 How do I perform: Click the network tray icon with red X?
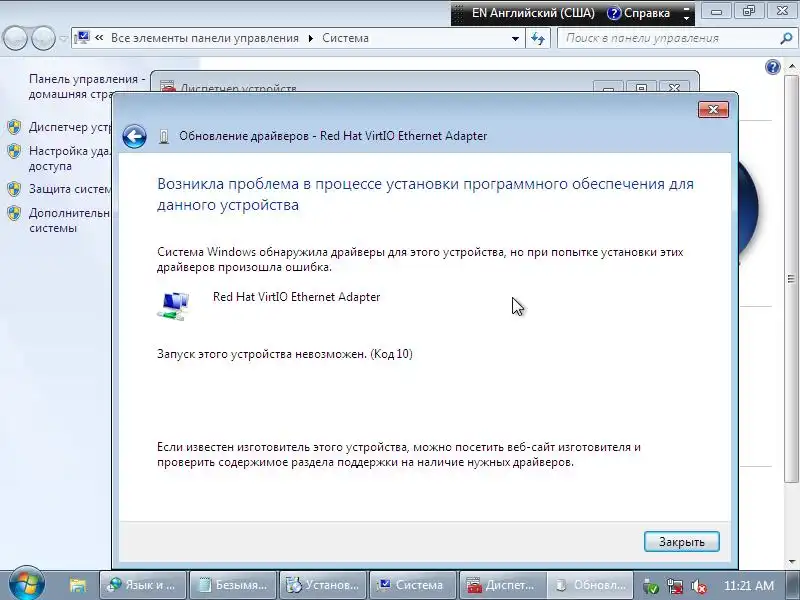pyautogui.click(x=675, y=586)
